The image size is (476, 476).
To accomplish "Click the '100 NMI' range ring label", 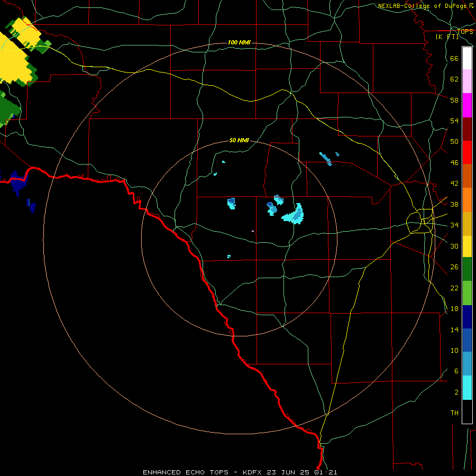I will tap(239, 42).
